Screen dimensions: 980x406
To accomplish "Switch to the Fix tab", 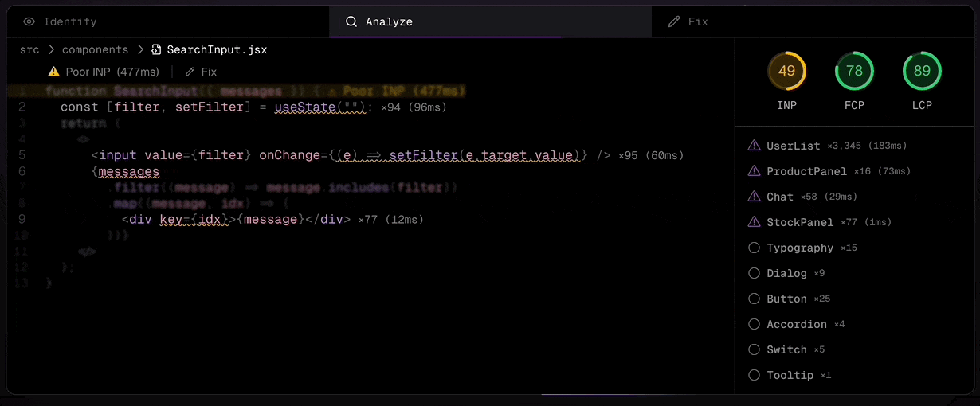I will click(697, 21).
